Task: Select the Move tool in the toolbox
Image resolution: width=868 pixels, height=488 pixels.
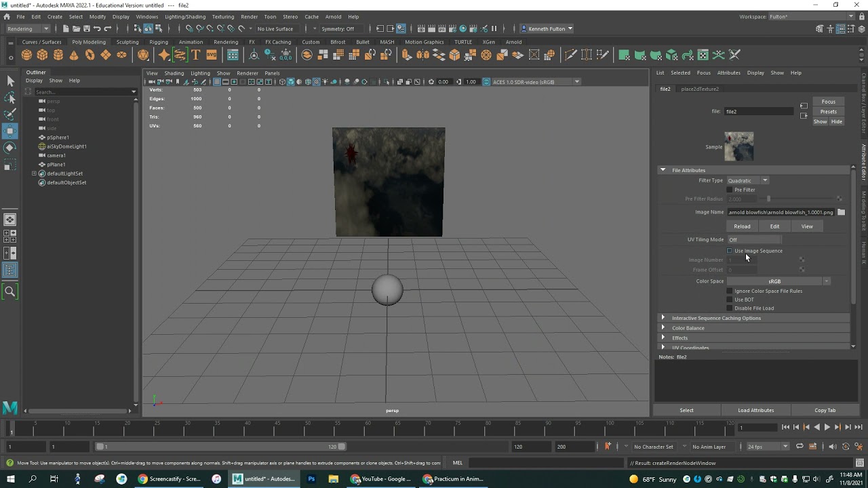Action: pos(10,130)
